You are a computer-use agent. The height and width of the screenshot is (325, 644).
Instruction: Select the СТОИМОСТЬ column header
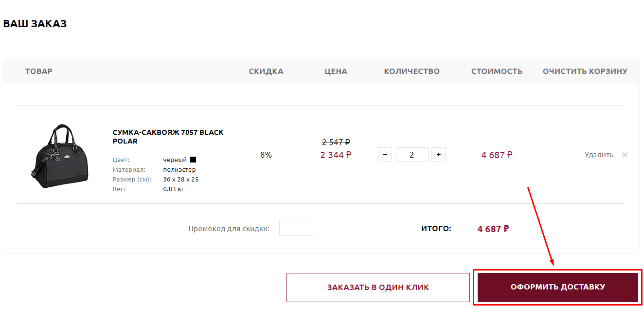tap(497, 71)
